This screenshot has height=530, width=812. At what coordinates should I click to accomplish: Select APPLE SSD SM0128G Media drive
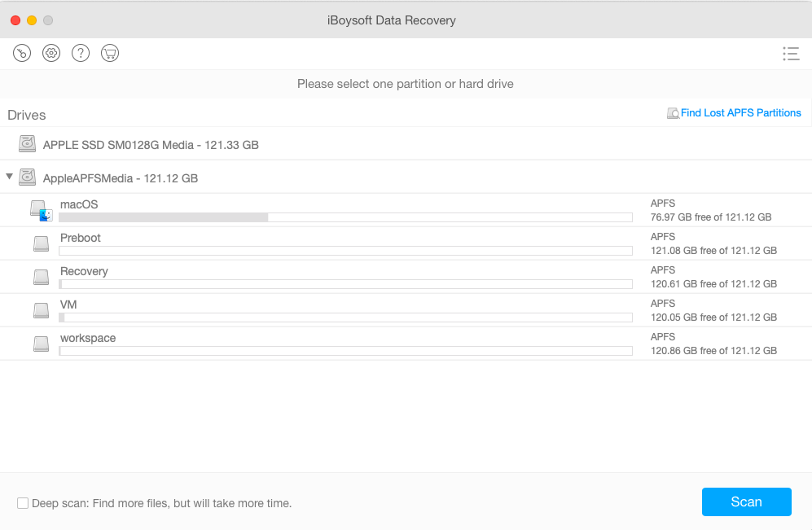[x=151, y=145]
